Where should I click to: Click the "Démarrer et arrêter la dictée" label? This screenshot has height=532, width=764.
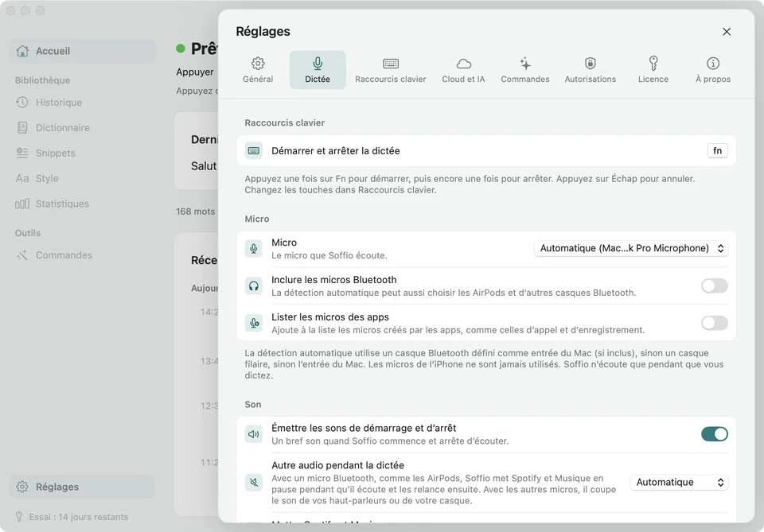click(336, 151)
